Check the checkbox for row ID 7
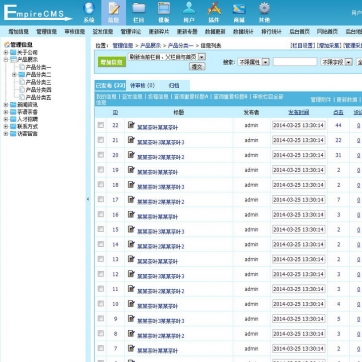This screenshot has width=362, height=362. 101,348
